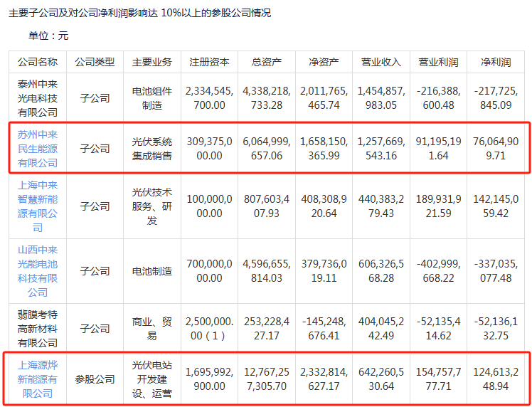Screen dimensions: 532x407
Task: Select revenue 606,326,568.28
Action: click(x=381, y=271)
